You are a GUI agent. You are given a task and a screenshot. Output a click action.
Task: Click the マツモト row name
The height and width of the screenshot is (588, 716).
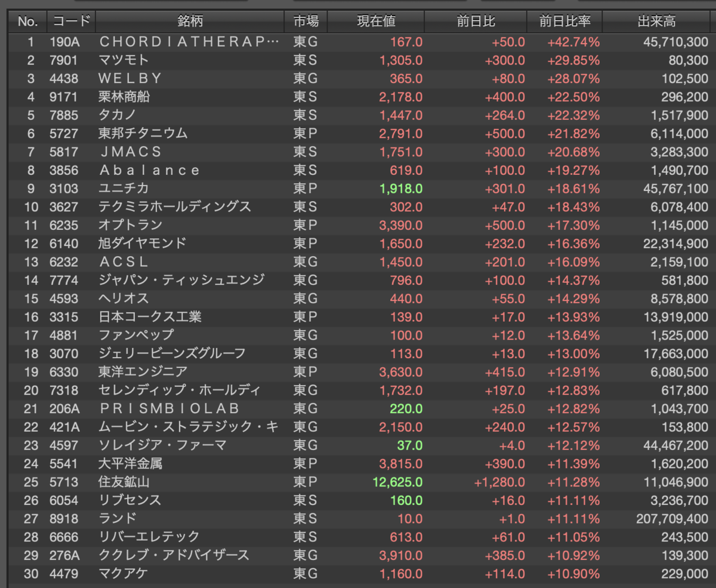124,60
